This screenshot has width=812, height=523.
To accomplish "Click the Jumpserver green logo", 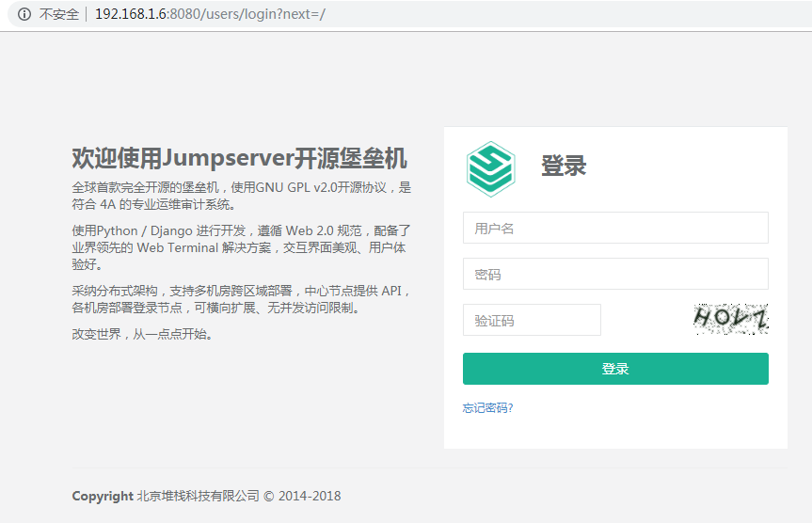I will [490, 168].
